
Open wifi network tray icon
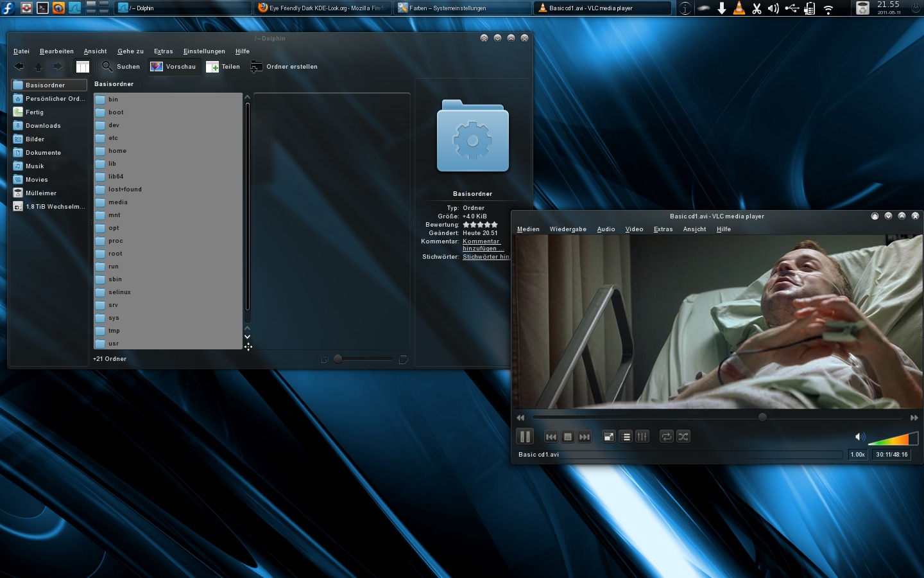[x=828, y=9]
